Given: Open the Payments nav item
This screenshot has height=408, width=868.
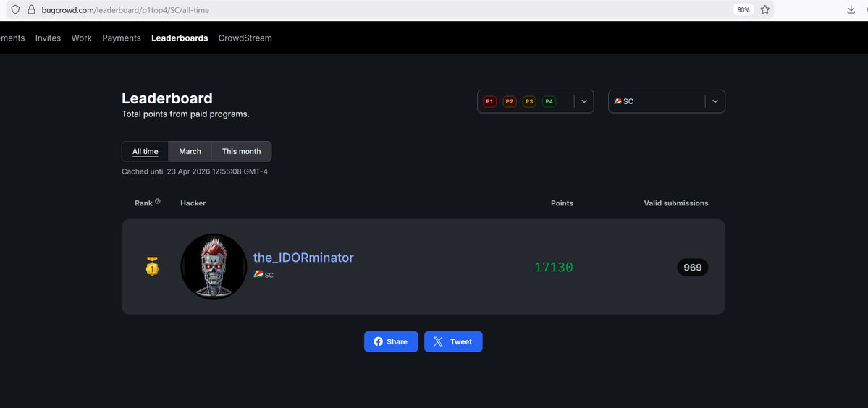Looking at the screenshot, I should coord(122,38).
